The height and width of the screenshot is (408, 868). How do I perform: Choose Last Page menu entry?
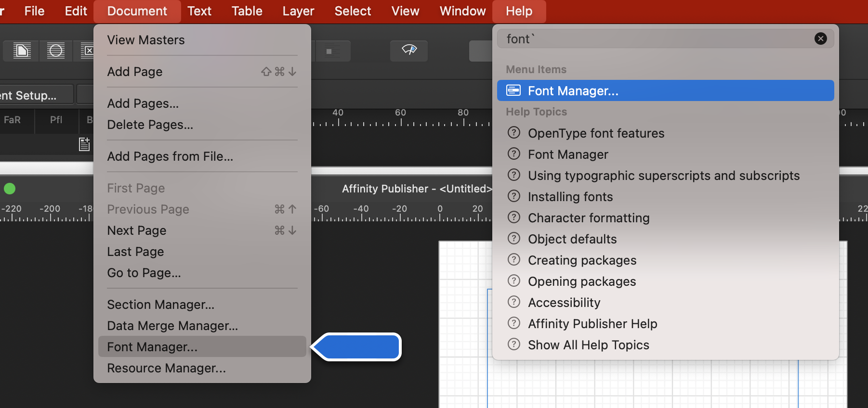[202, 252]
